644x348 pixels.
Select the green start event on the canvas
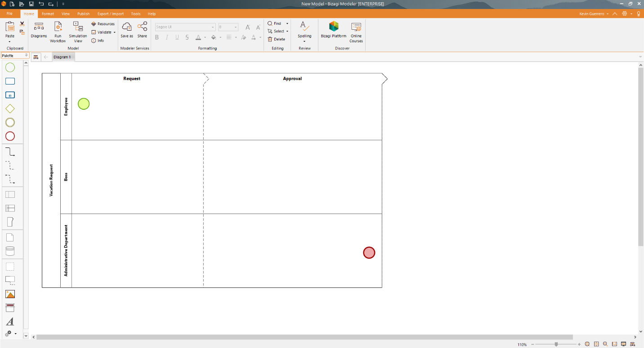[84, 104]
